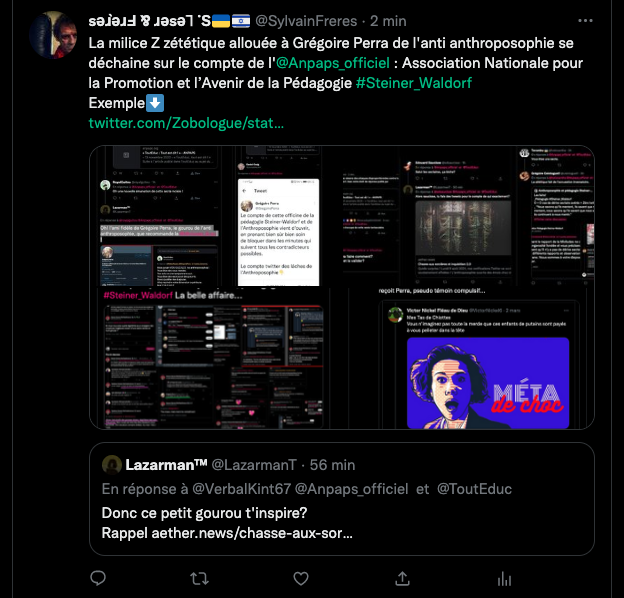Open the bottom-left Steiner_Waldorf collage image

pyautogui.click(x=216, y=358)
